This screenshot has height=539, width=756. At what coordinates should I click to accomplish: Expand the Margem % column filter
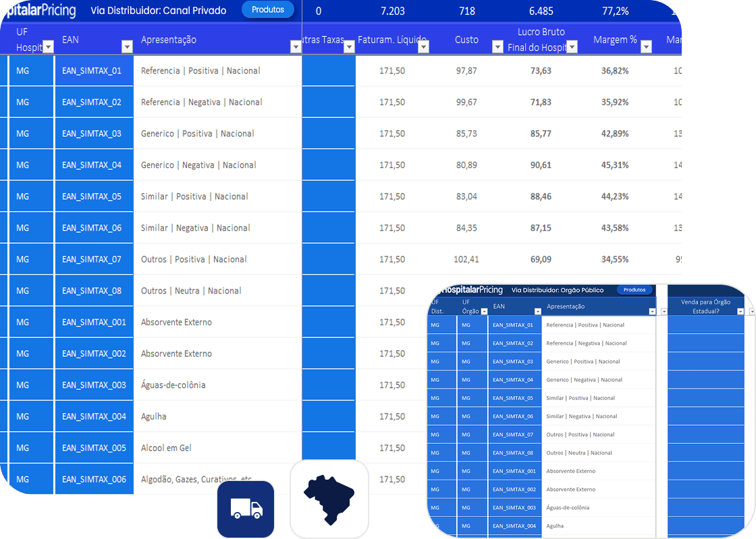tap(646, 47)
